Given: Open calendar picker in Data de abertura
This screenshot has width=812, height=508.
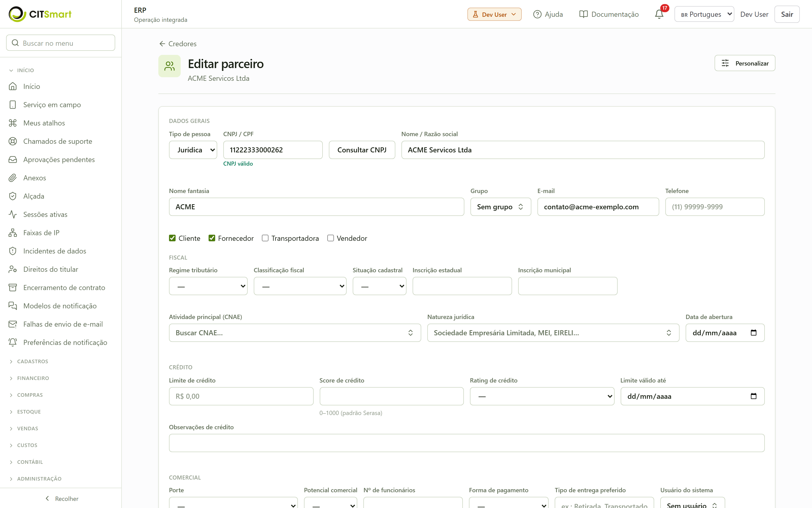Looking at the screenshot, I should point(754,333).
